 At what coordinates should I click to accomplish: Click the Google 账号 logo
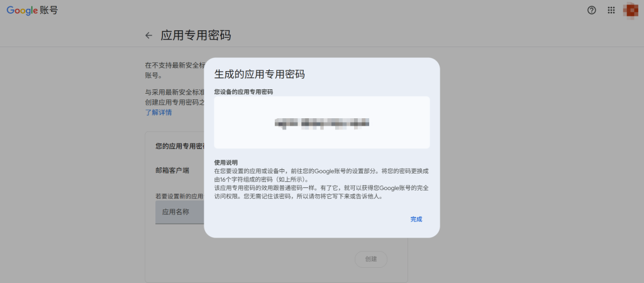point(32,11)
